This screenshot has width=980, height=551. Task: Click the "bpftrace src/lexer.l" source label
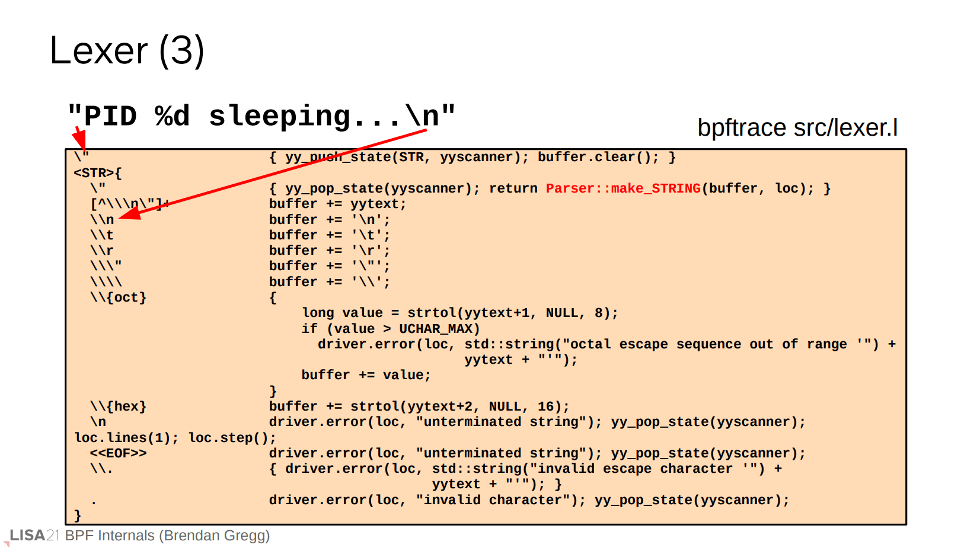(797, 127)
